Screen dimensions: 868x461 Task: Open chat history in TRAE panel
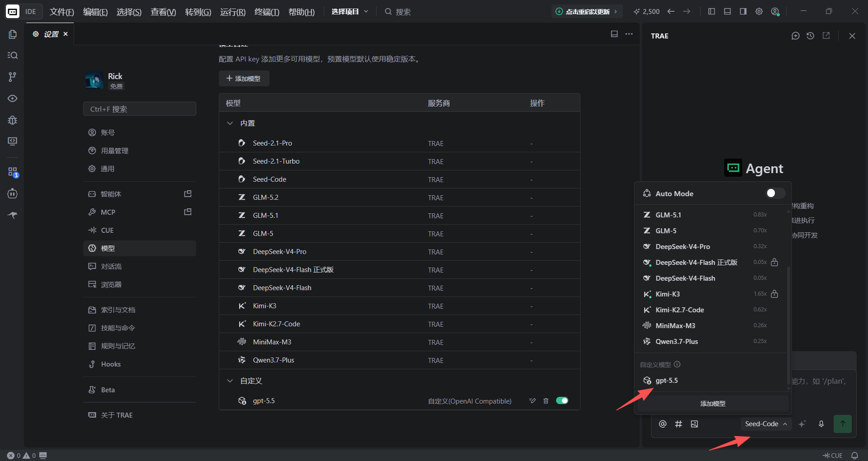[811, 36]
